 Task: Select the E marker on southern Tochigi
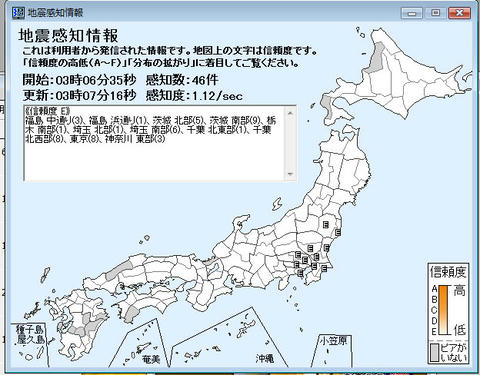(x=310, y=249)
